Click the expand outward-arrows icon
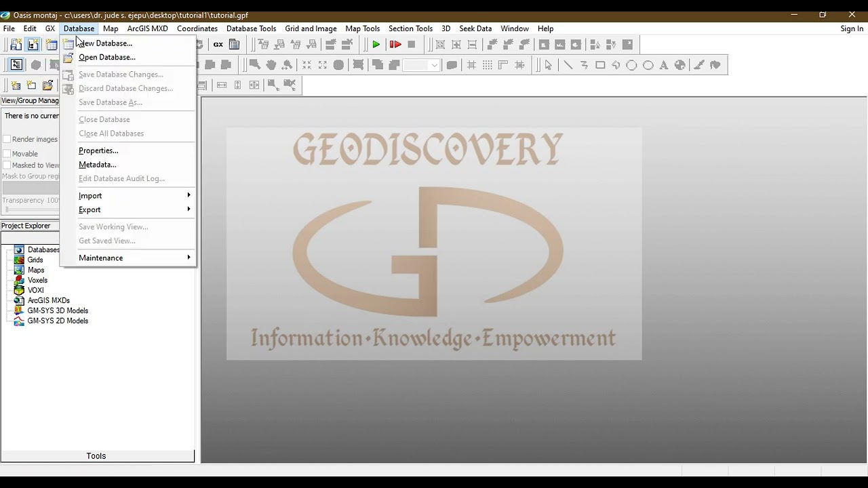 (323, 65)
